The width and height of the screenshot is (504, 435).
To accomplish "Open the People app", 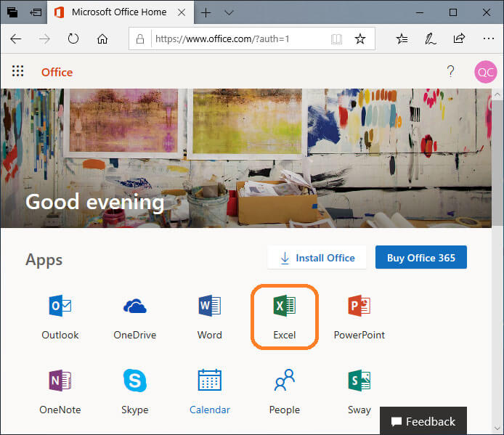I will (285, 391).
